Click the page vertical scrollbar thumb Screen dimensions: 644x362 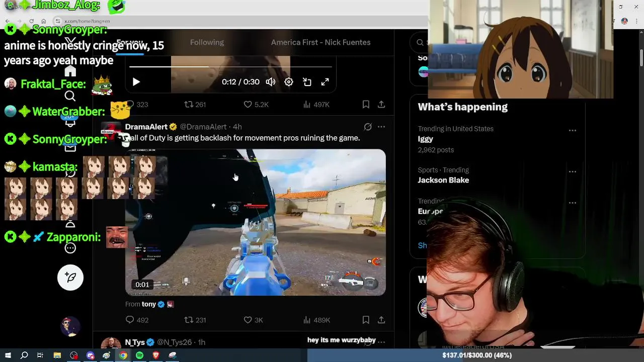[x=641, y=57]
